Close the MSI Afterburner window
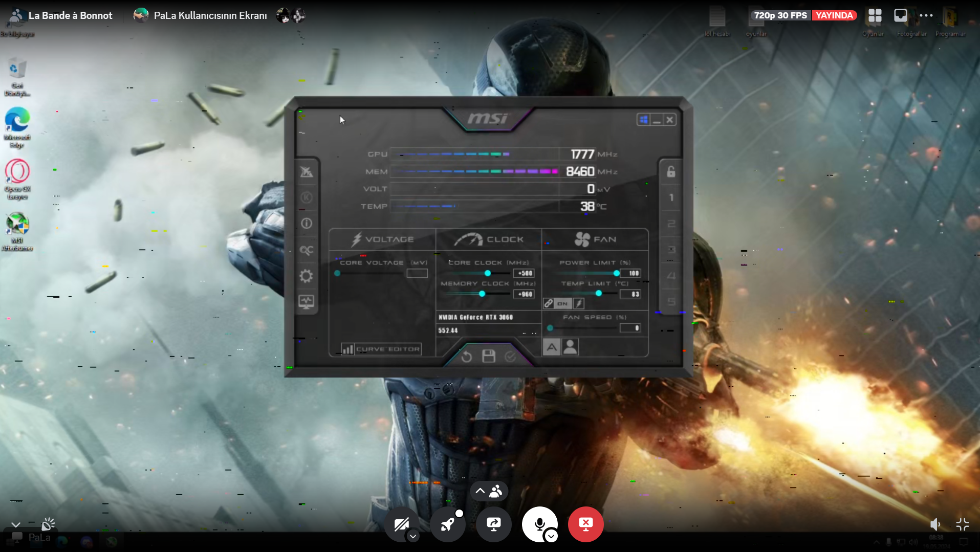 tap(669, 120)
